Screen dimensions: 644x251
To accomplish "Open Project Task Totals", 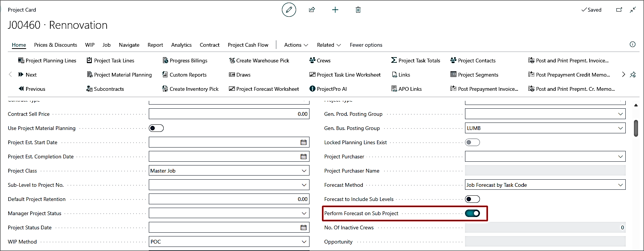I will (415, 61).
